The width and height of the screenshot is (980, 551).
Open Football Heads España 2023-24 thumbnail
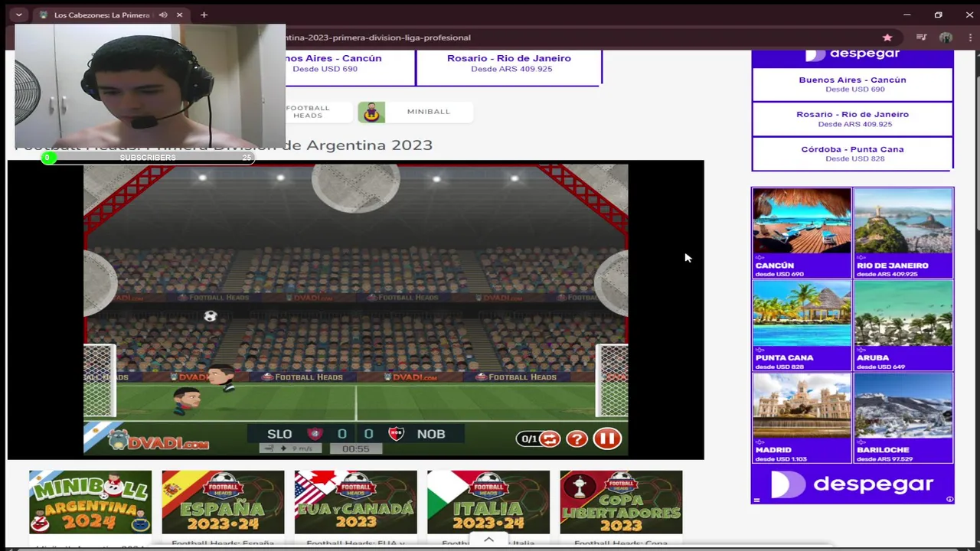pyautogui.click(x=223, y=502)
